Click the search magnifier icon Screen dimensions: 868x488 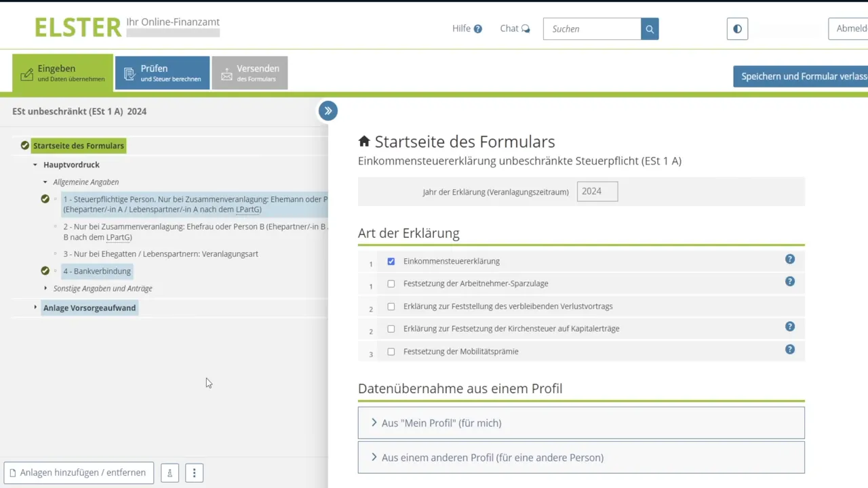pyautogui.click(x=649, y=28)
